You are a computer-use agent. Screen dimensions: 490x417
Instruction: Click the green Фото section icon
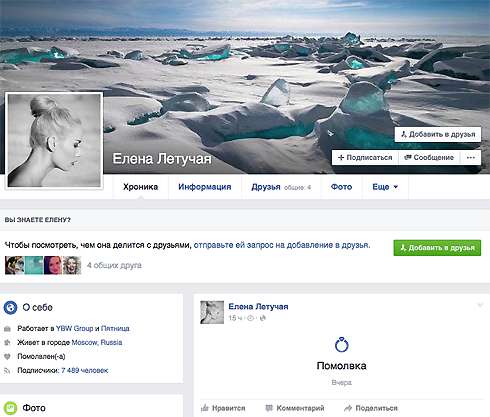10,408
